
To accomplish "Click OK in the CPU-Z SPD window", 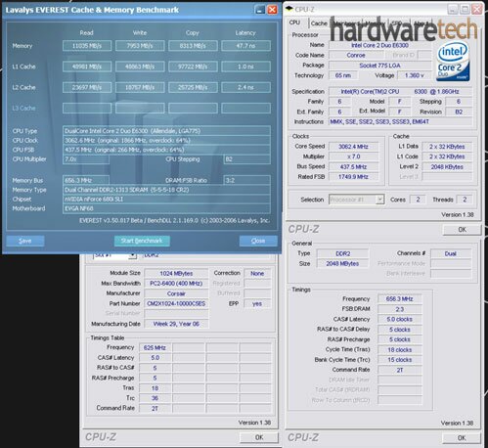I will [259, 437].
